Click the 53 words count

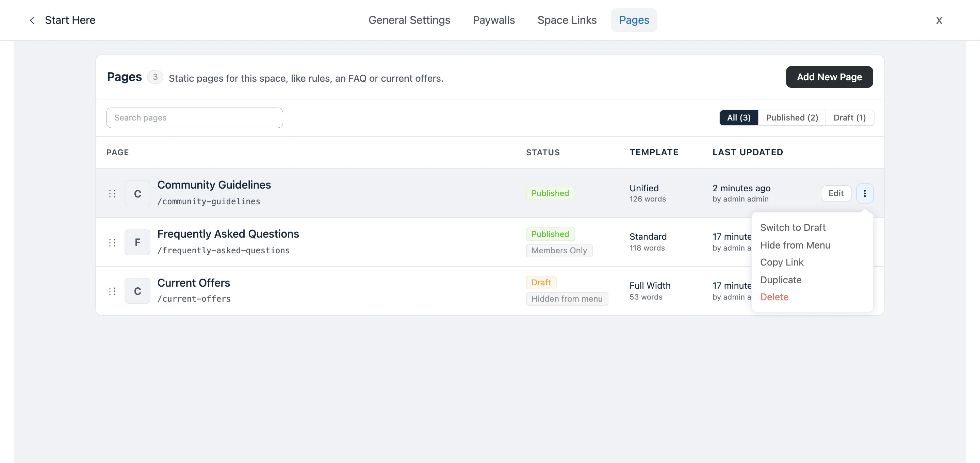[646, 297]
